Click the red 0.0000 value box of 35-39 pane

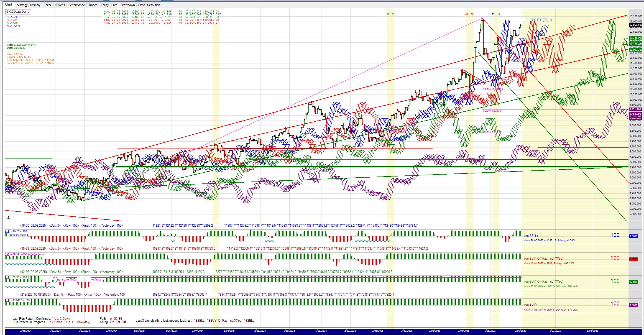[x=633, y=259]
